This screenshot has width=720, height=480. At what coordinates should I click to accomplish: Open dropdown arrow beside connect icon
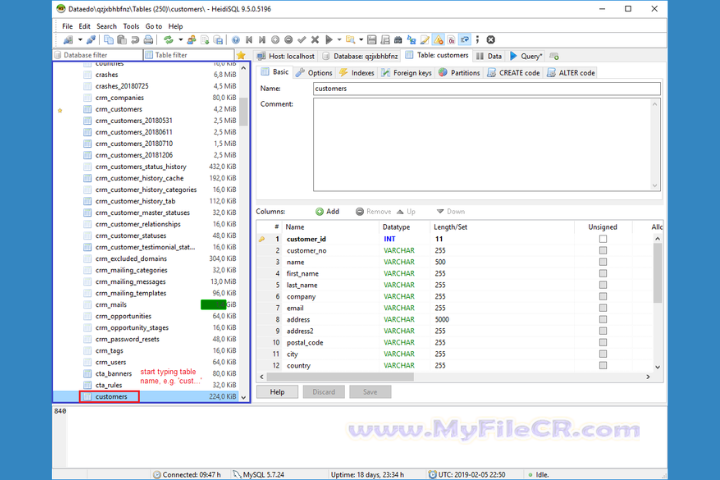point(80,40)
